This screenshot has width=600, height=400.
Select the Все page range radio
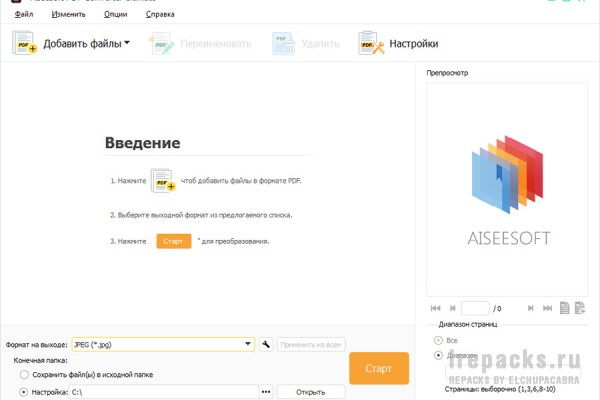[438, 340]
